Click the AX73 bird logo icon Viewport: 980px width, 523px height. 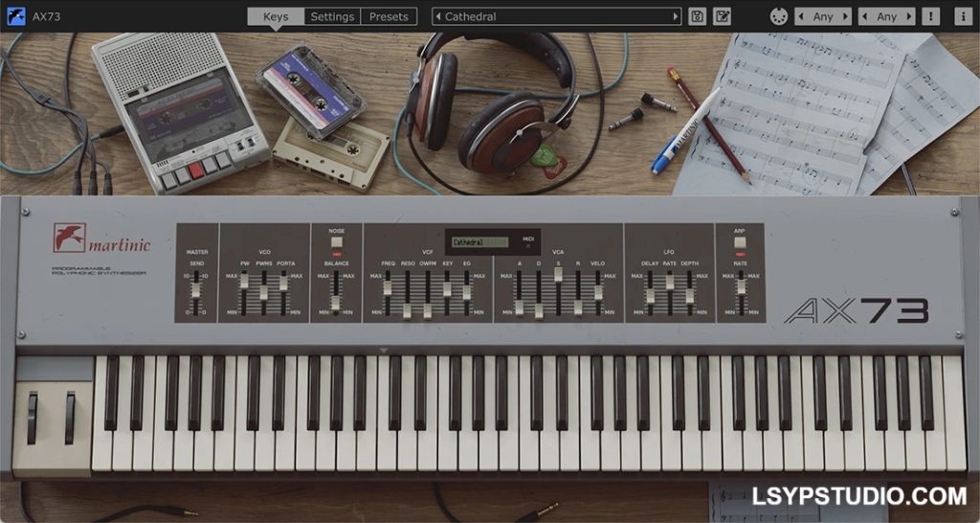(x=16, y=16)
